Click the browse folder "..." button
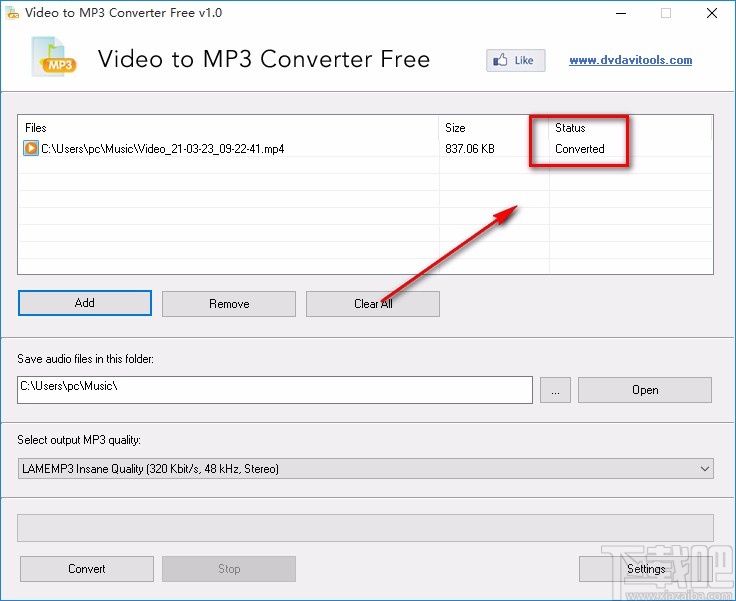The image size is (736, 601). (555, 390)
